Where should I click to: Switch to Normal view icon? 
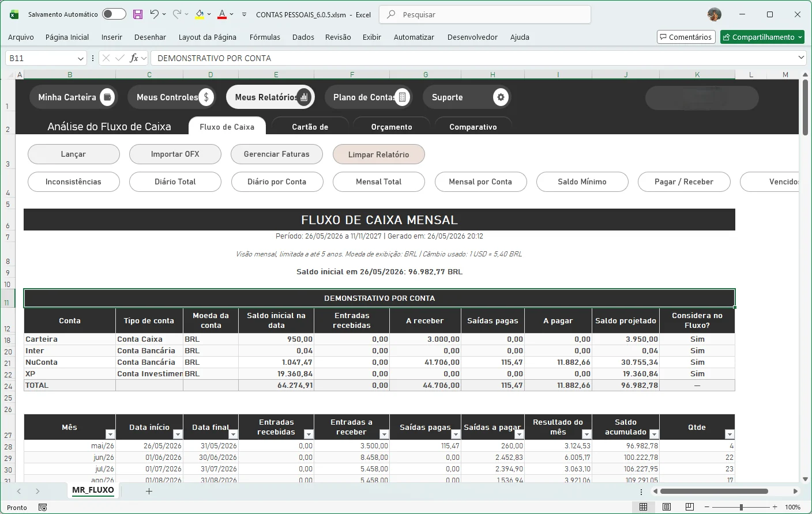[643, 507]
